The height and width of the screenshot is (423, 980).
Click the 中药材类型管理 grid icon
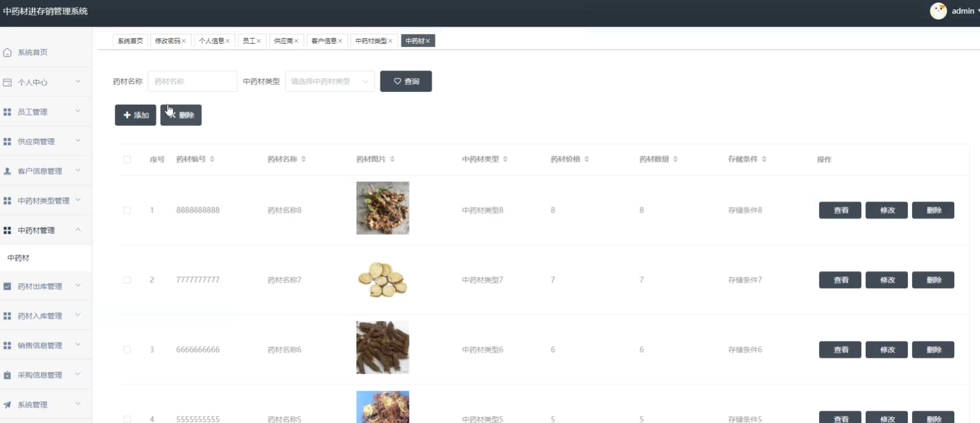click(x=7, y=201)
